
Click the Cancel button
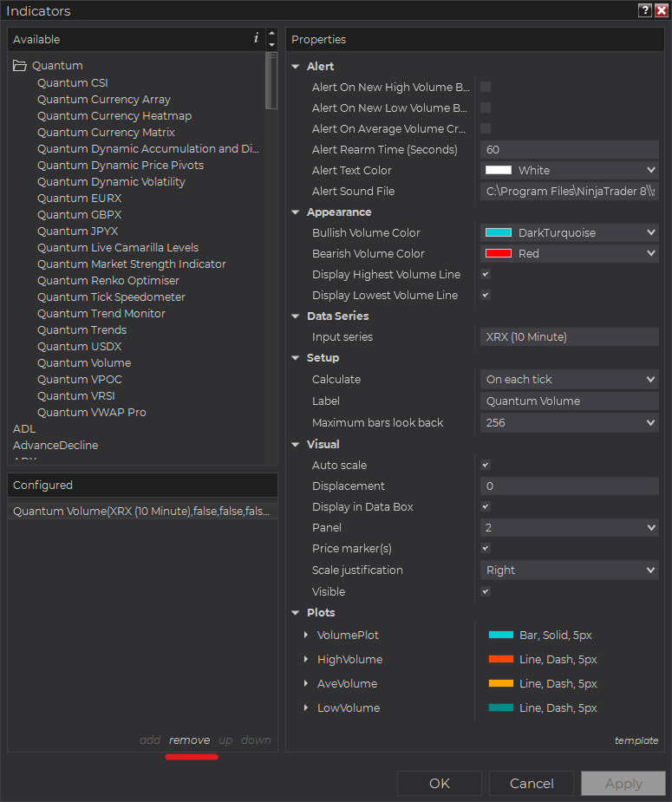click(x=532, y=784)
